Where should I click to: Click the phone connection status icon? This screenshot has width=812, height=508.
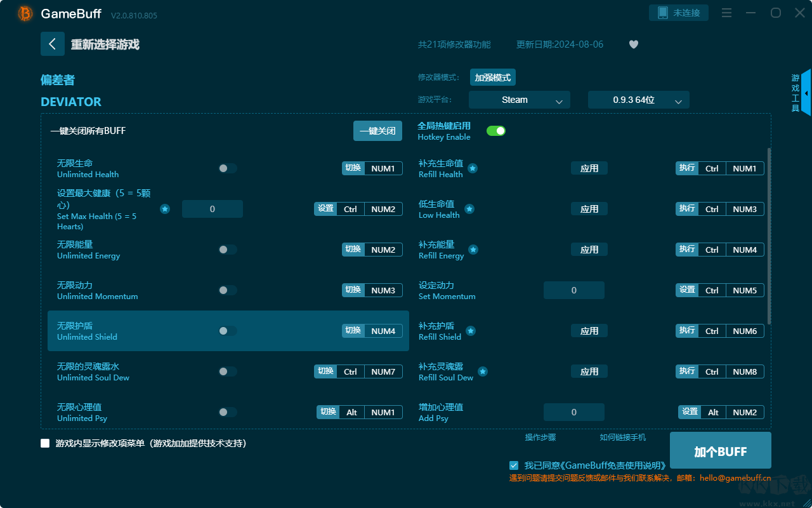pyautogui.click(x=663, y=13)
